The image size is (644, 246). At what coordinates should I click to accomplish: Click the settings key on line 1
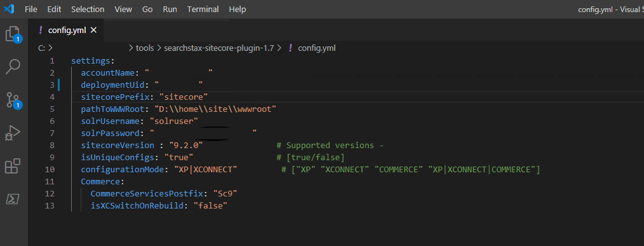point(90,61)
